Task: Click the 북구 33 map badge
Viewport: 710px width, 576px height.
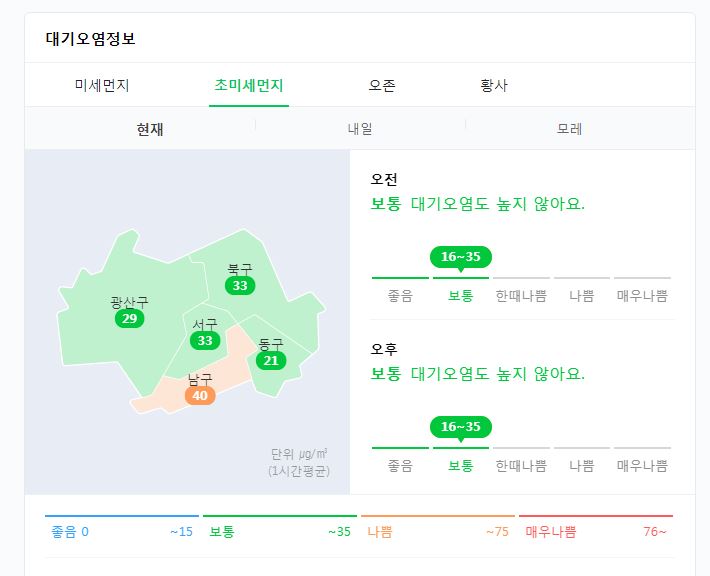Action: 240,285
